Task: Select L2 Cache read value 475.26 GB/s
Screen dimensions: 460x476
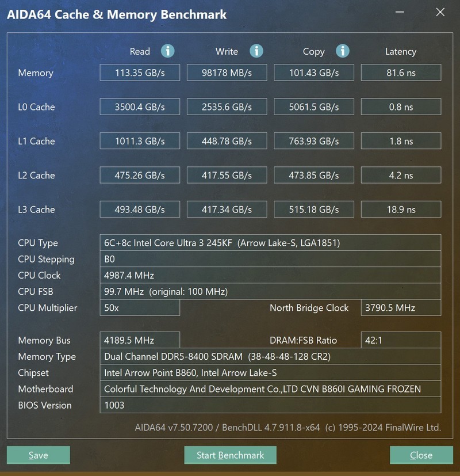Action: 140,175
